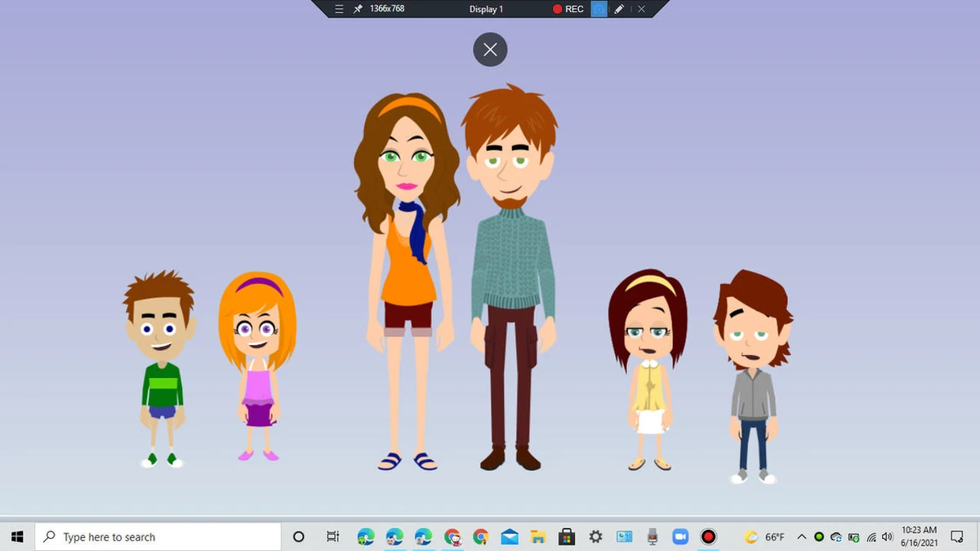Image resolution: width=980 pixels, height=551 pixels.
Task: Enable OneDrive sync from the tray icon
Action: (835, 537)
